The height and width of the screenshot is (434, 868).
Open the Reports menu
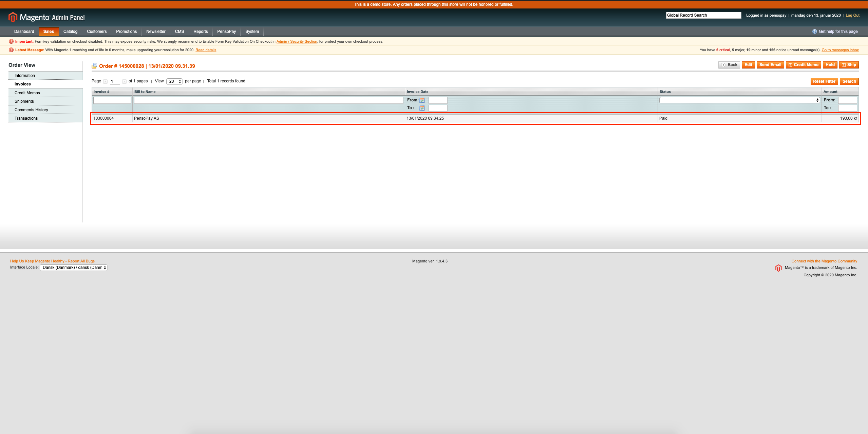[201, 32]
